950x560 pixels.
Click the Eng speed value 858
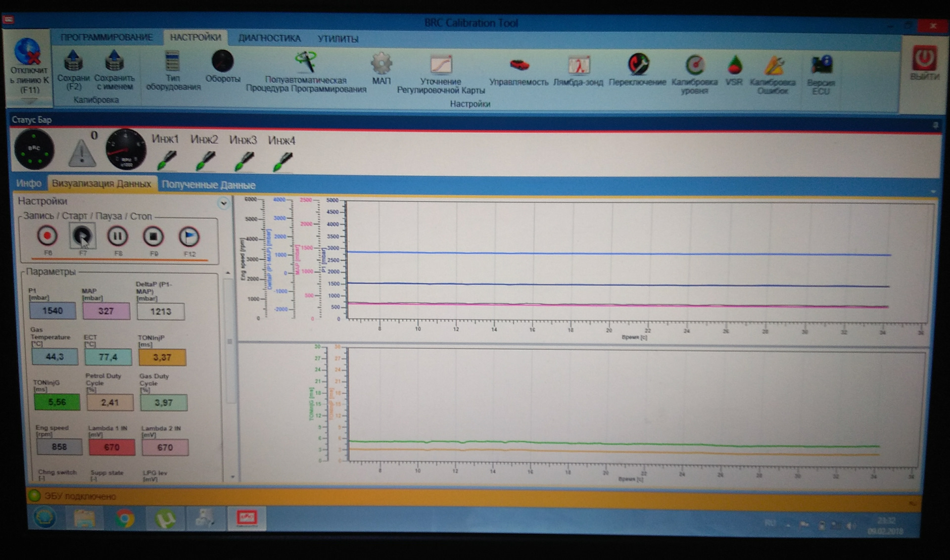point(59,447)
